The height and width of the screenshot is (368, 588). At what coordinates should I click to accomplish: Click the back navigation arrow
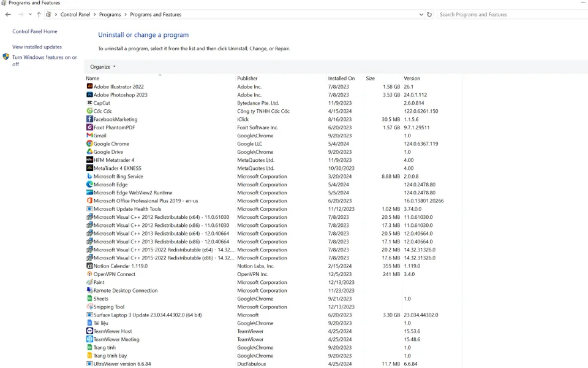(8, 14)
